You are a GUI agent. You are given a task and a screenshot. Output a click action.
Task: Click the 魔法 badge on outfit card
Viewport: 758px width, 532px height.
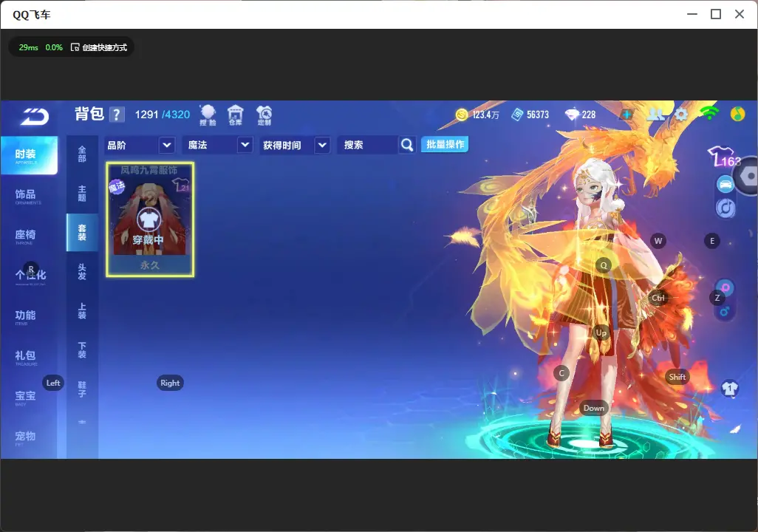click(117, 185)
